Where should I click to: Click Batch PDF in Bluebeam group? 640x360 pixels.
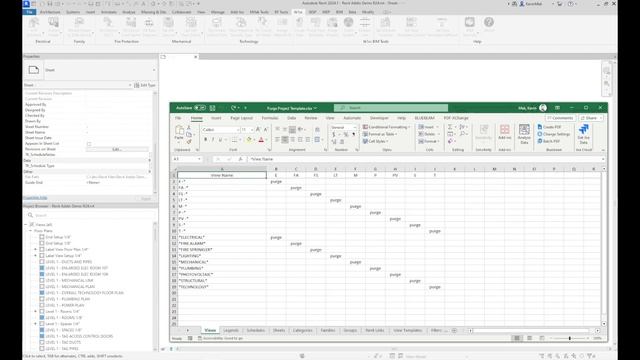pyautogui.click(x=549, y=141)
